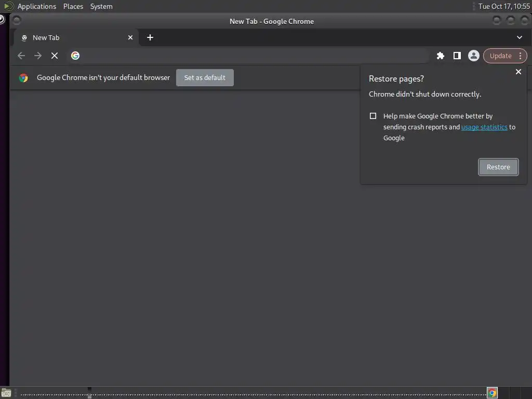Open the Places menu
This screenshot has width=532, height=399.
[73, 6]
